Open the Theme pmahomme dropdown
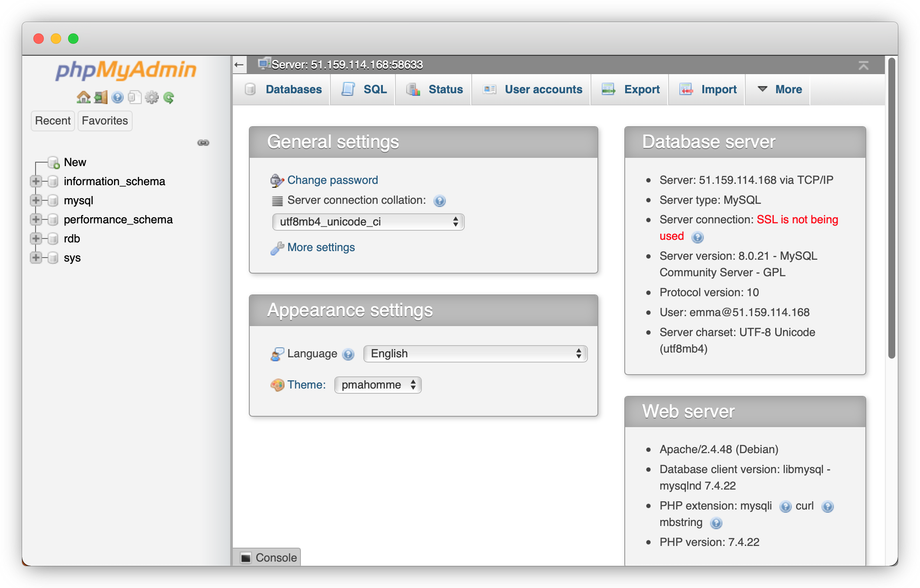This screenshot has width=920, height=588. click(x=378, y=385)
